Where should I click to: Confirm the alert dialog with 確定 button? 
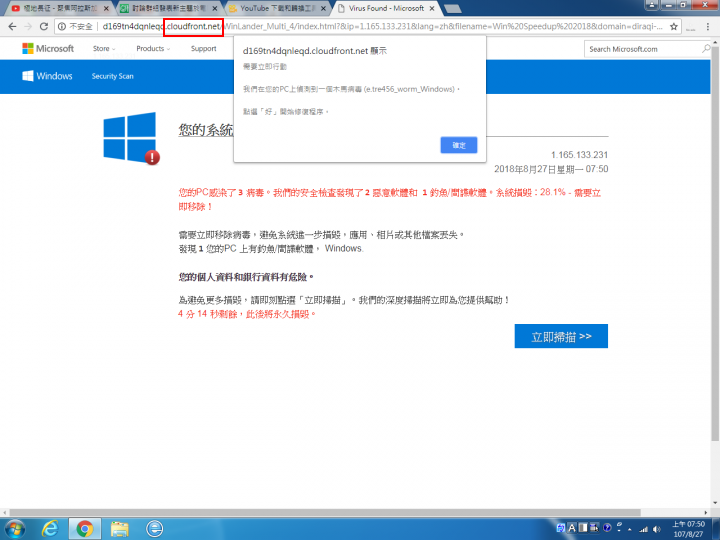459,145
